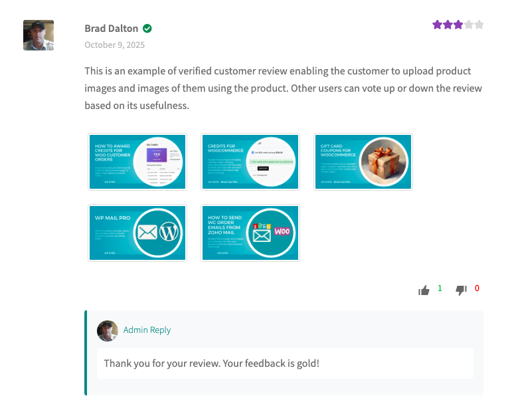Screen dimensions: 506x420
Task: Click the upvote count number
Action: point(440,289)
